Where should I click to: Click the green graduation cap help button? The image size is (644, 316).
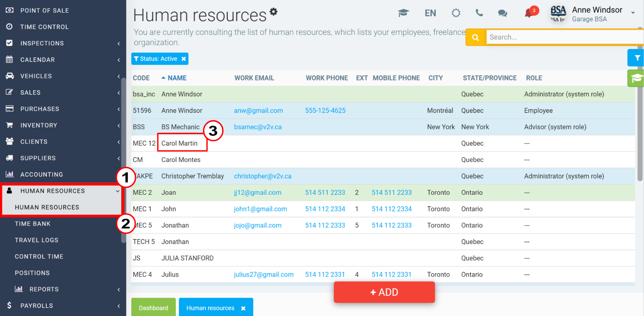coord(636,78)
